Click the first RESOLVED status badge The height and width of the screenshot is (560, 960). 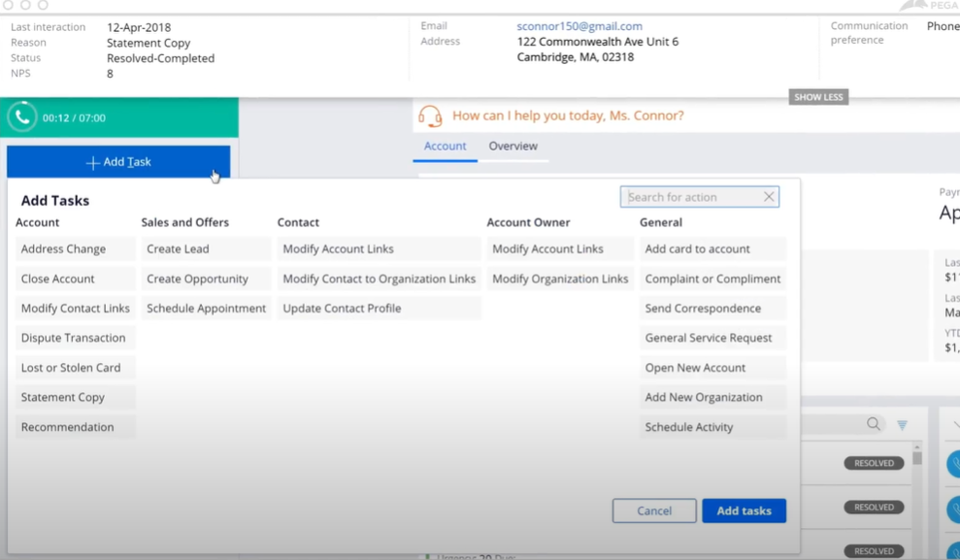pyautogui.click(x=874, y=463)
